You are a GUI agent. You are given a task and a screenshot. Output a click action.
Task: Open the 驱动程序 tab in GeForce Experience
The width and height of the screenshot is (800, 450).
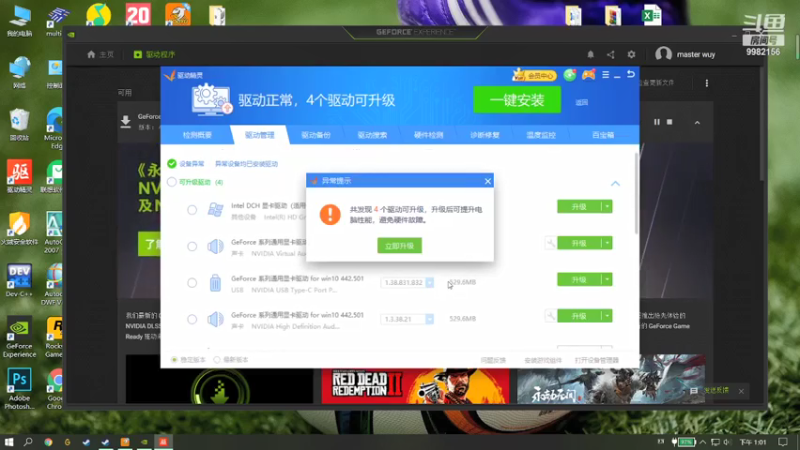[155, 55]
